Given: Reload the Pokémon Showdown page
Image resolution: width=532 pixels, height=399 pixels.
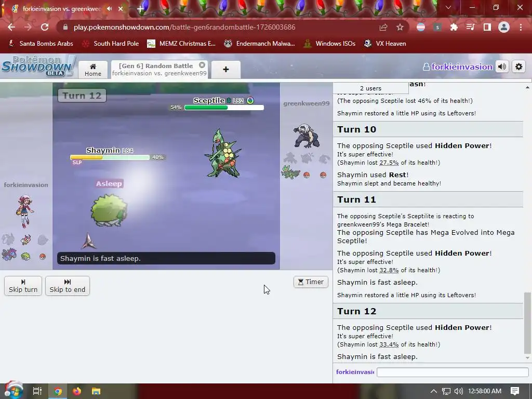Looking at the screenshot, I should tap(45, 27).
